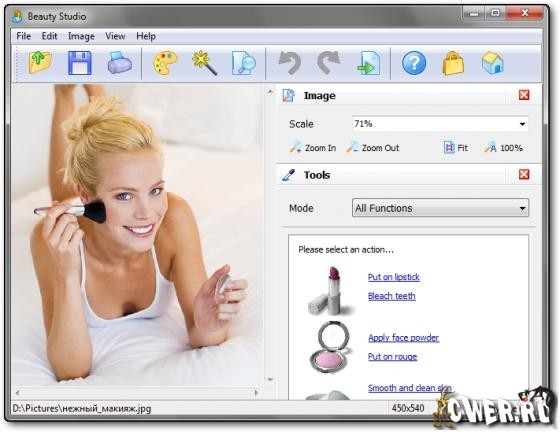Undo last action with left arrow
The width and height of the screenshot is (560, 432).
coord(290,63)
